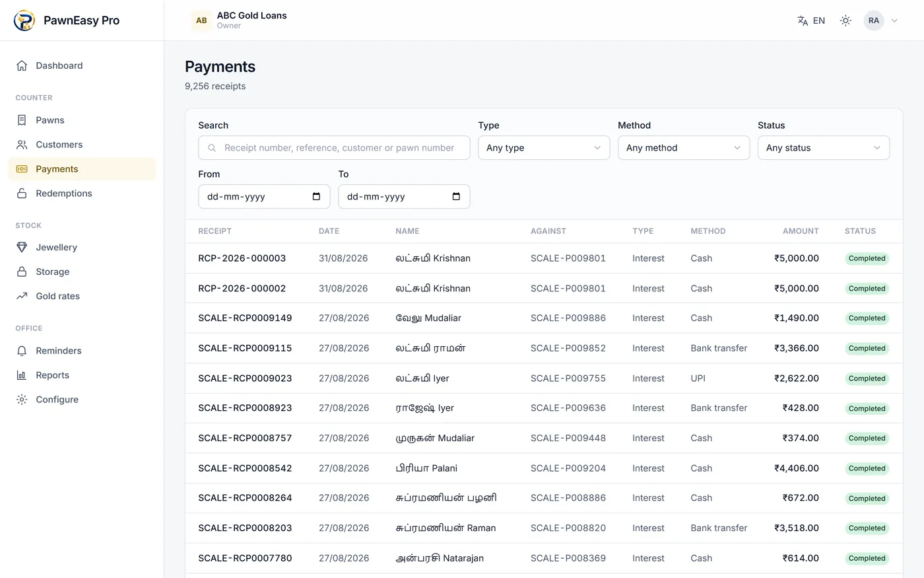924x578 pixels.
Task: Click Completed badge for RCP-2026-000003
Action: [867, 258]
